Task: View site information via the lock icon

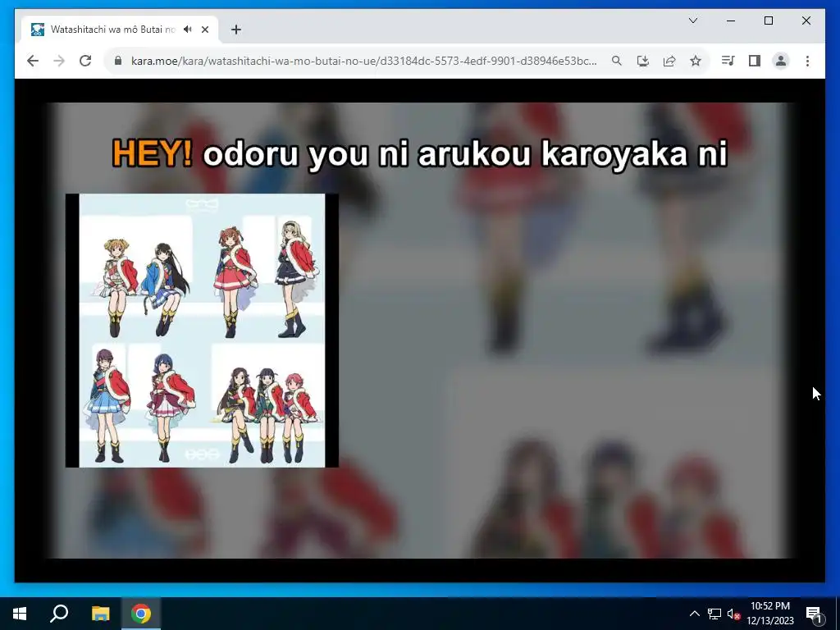Action: (118, 61)
